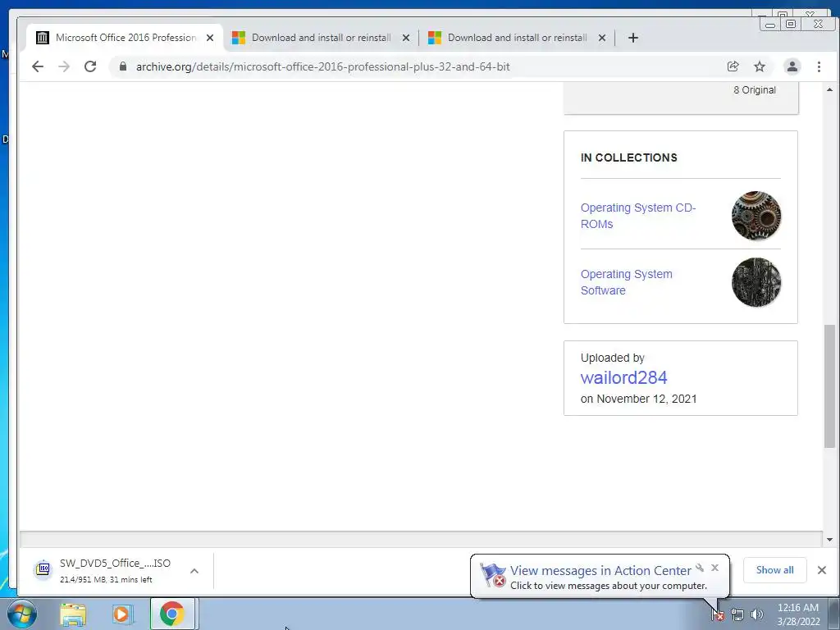
Task: Click 21.4/951 MB download progress text
Action: [x=106, y=580]
